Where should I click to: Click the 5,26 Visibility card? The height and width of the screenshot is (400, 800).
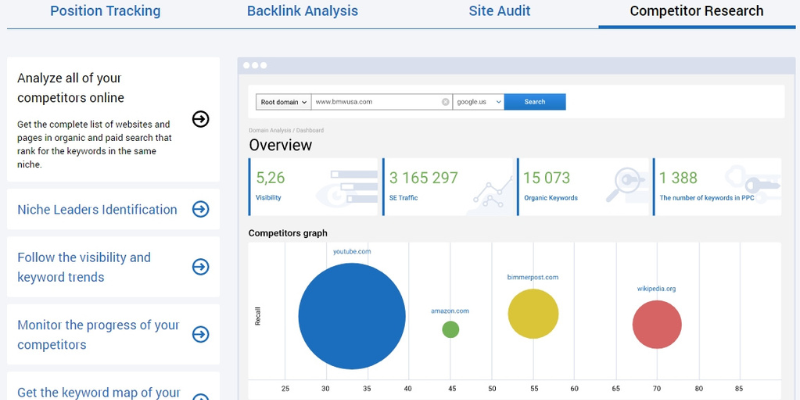coord(313,187)
